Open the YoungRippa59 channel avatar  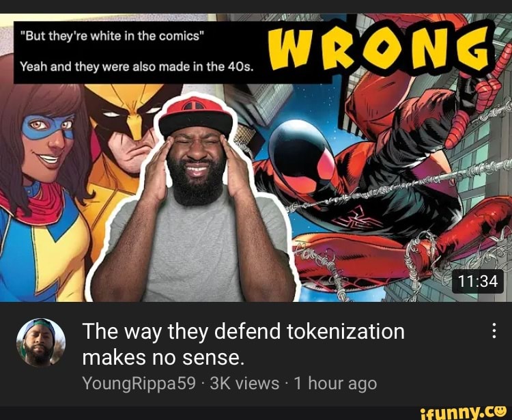(x=41, y=343)
